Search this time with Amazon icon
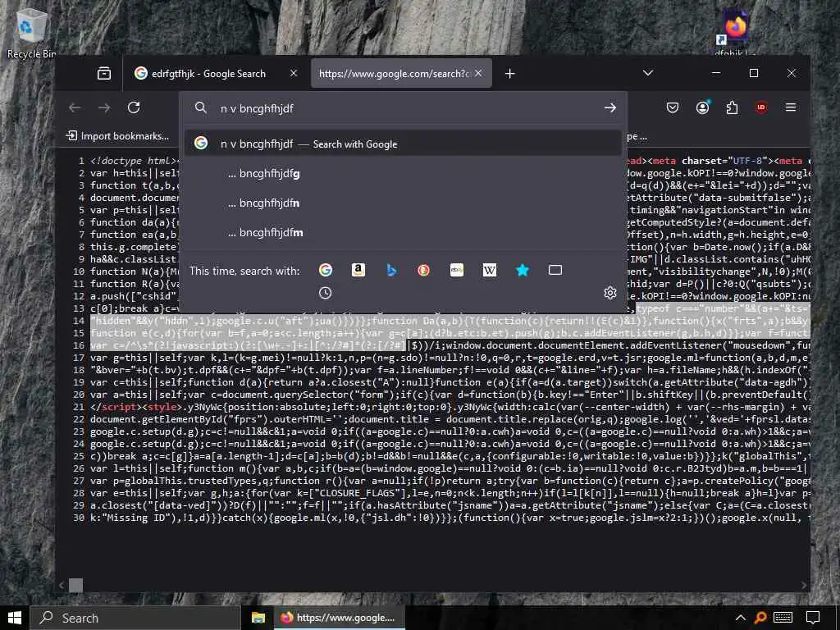840x630 pixels. pyautogui.click(x=358, y=270)
